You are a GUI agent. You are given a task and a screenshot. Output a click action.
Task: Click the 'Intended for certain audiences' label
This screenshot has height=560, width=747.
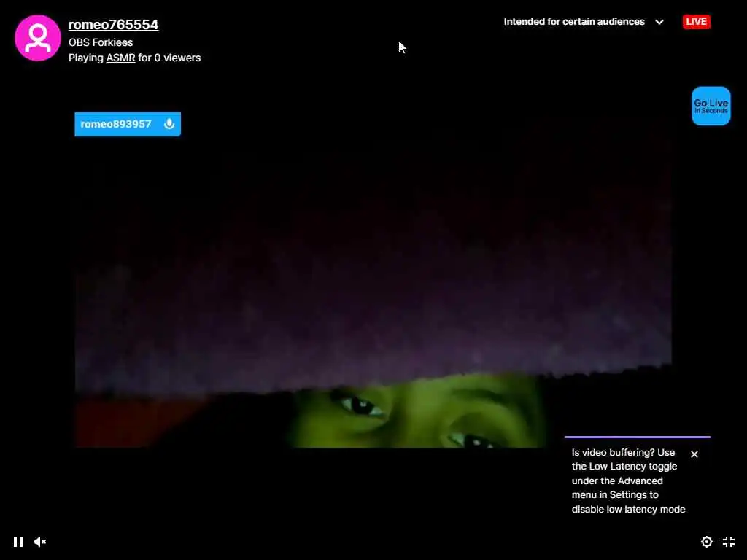[574, 21]
